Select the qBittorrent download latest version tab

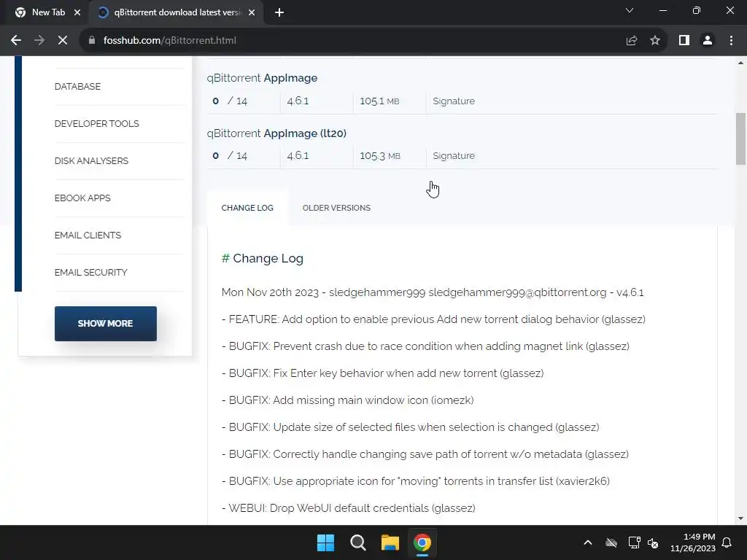[177, 13]
